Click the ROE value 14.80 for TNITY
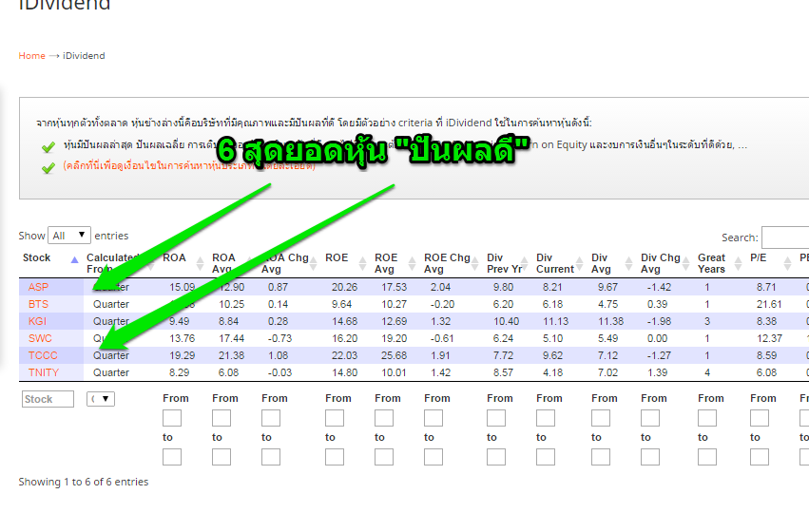 tap(345, 372)
